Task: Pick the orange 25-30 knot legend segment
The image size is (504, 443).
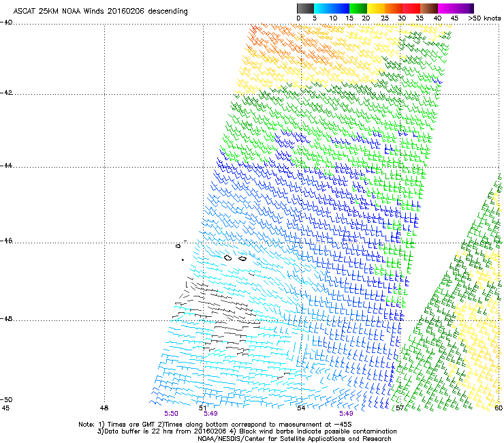Action: [394, 8]
